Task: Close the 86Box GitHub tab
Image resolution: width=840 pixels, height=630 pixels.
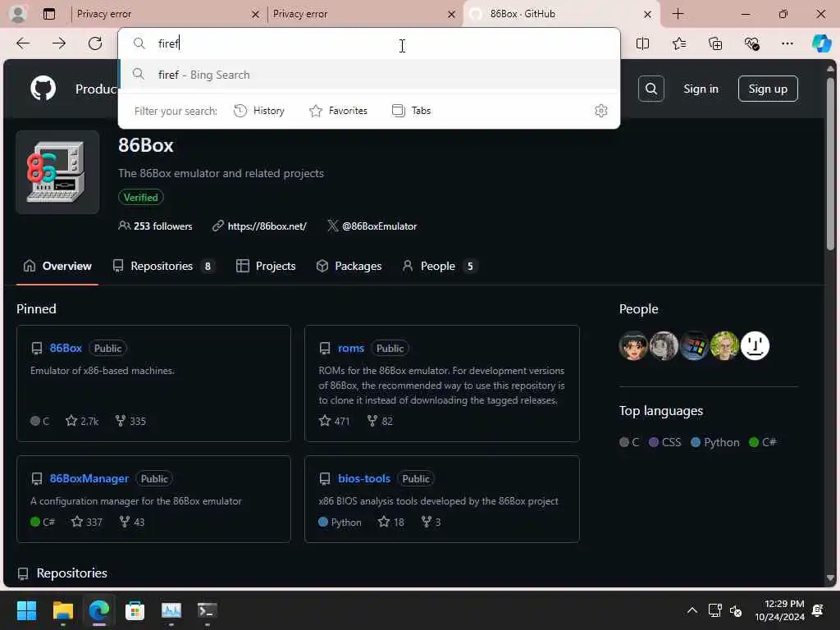Action: [x=647, y=15]
